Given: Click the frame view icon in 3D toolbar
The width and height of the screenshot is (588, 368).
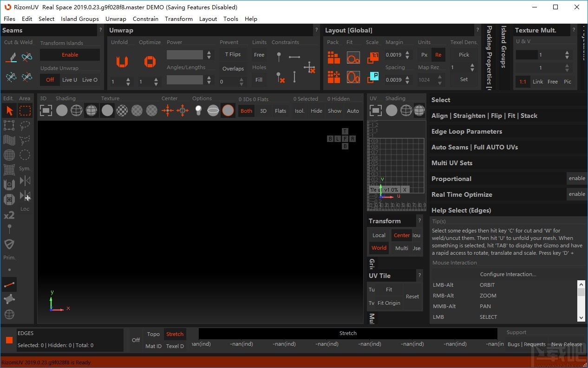Looking at the screenshot, I should 46,110.
